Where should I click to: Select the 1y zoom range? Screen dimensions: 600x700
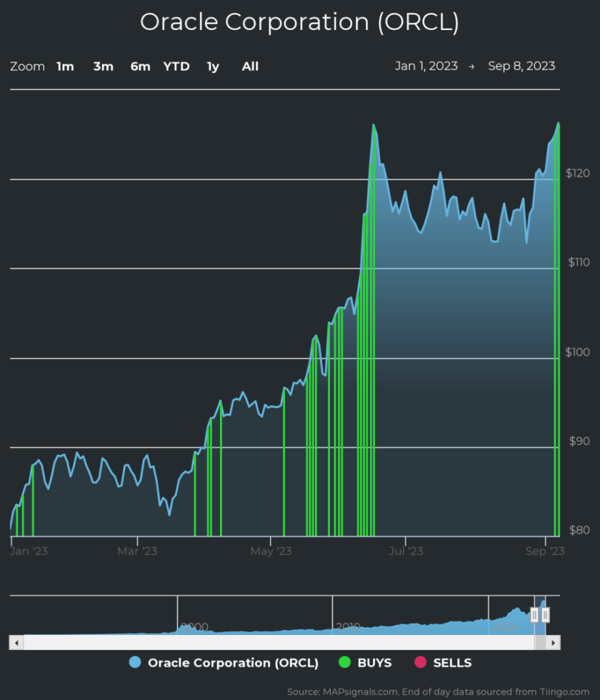tap(213, 66)
